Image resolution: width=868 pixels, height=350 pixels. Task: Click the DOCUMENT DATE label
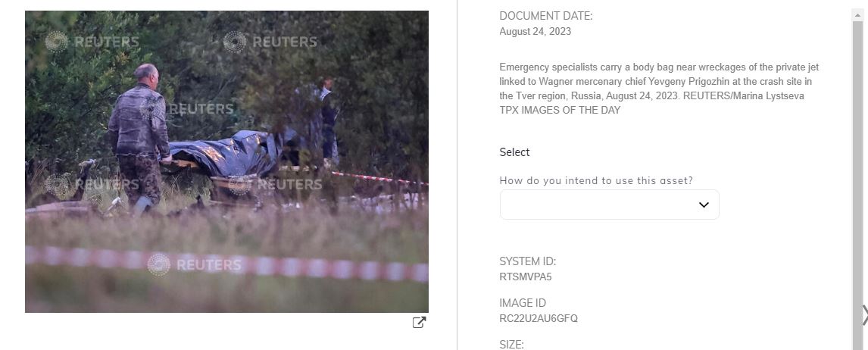546,17
